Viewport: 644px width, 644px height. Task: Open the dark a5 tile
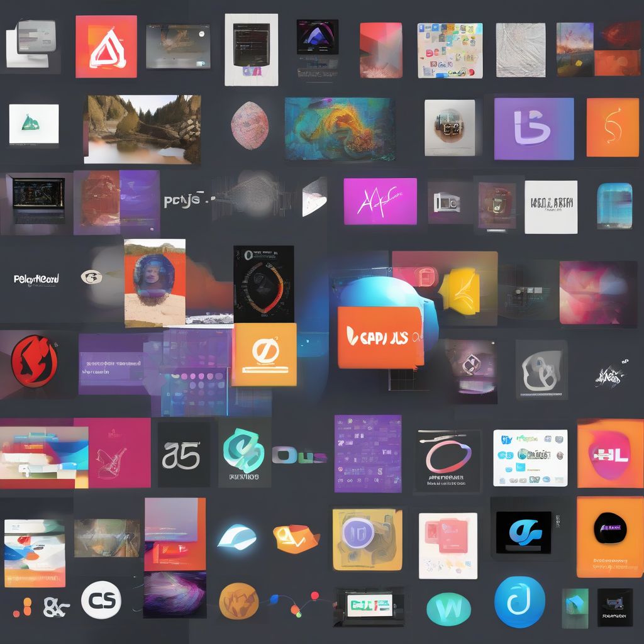tap(184, 454)
